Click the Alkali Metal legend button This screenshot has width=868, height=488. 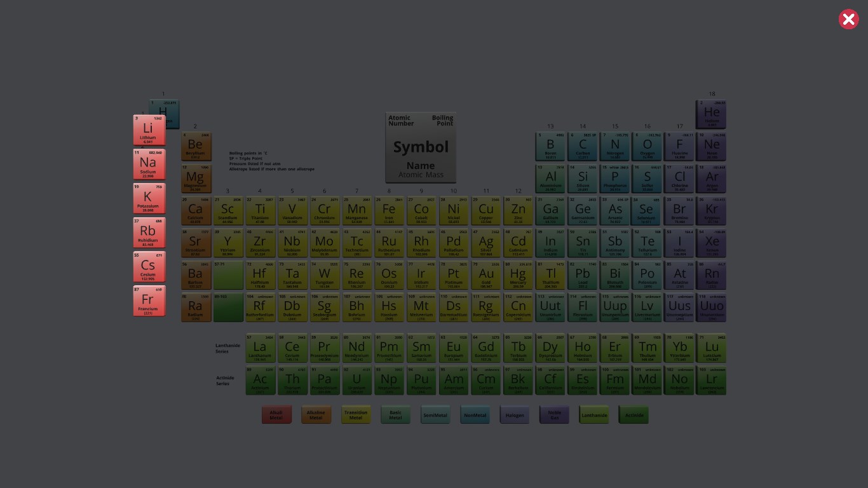click(276, 415)
